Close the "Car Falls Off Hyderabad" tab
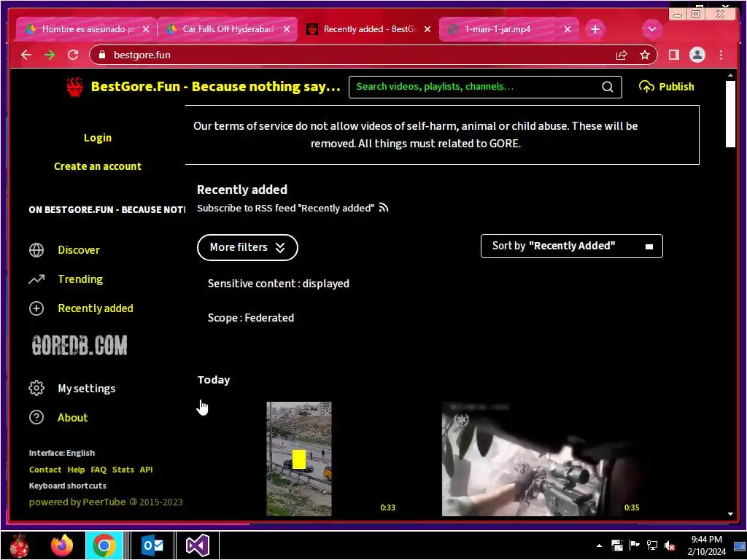This screenshot has width=747, height=560. [286, 29]
